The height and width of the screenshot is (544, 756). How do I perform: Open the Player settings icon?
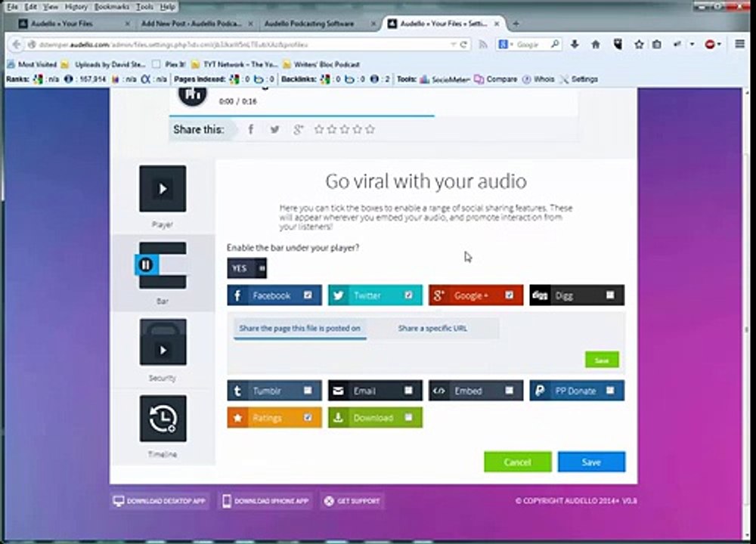(163, 188)
